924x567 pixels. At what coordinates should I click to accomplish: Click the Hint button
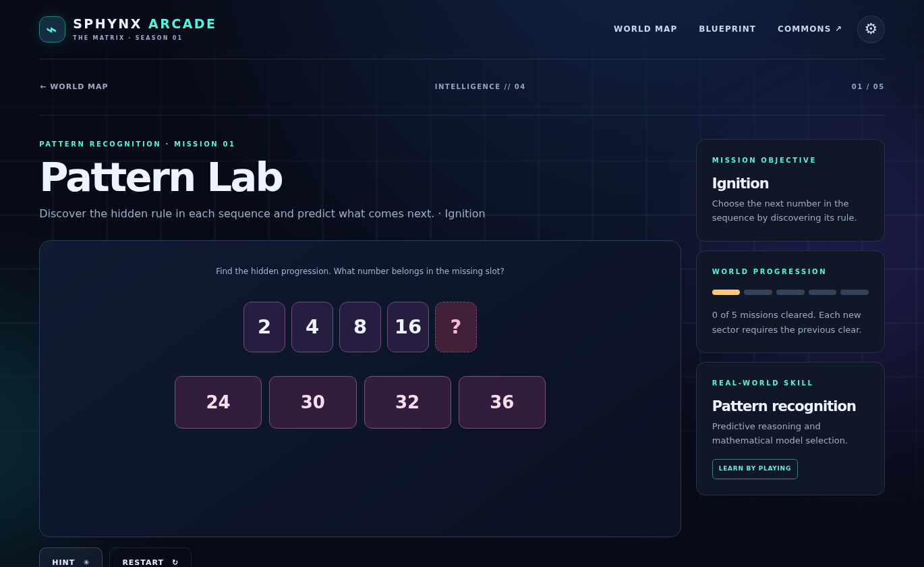tap(71, 559)
